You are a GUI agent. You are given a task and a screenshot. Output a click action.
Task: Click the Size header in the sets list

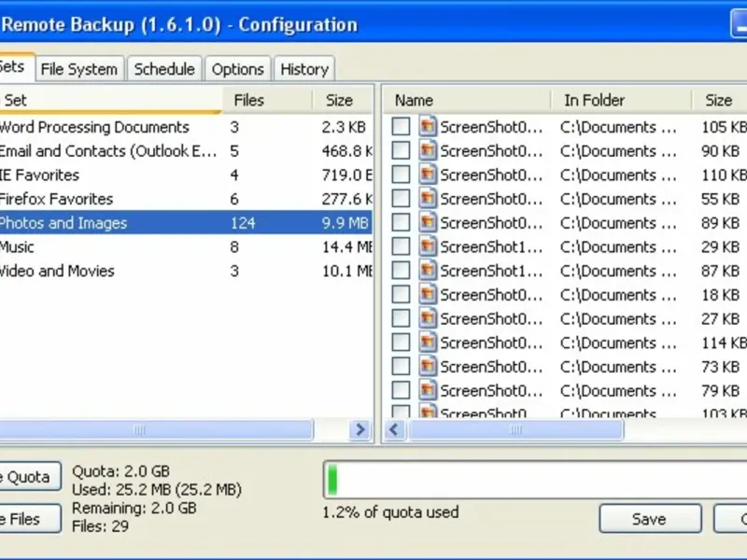(x=343, y=100)
